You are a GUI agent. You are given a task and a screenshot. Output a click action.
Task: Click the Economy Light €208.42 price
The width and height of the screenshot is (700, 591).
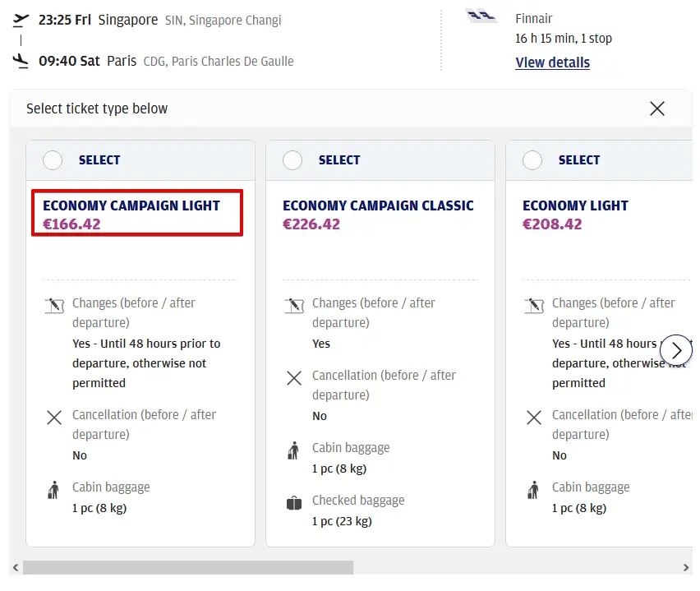pyautogui.click(x=552, y=224)
